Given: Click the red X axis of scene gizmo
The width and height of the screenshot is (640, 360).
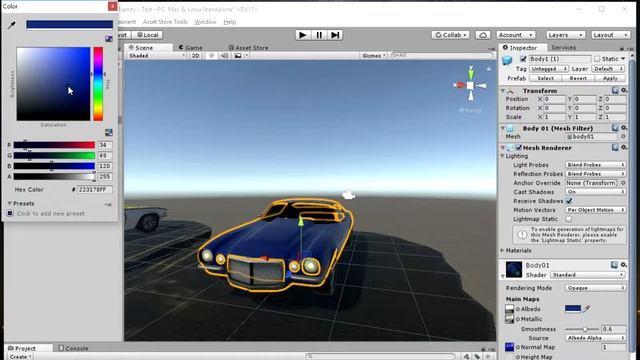Looking at the screenshot, I should [459, 85].
